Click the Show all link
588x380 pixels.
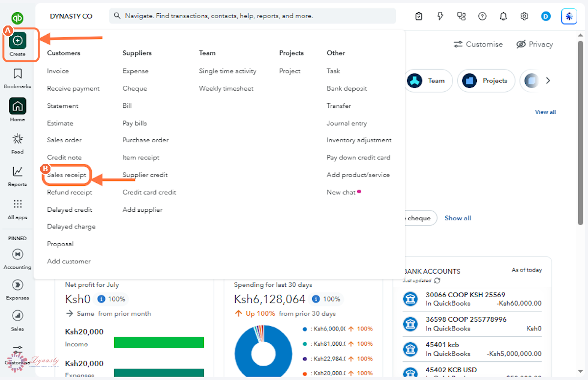point(458,218)
